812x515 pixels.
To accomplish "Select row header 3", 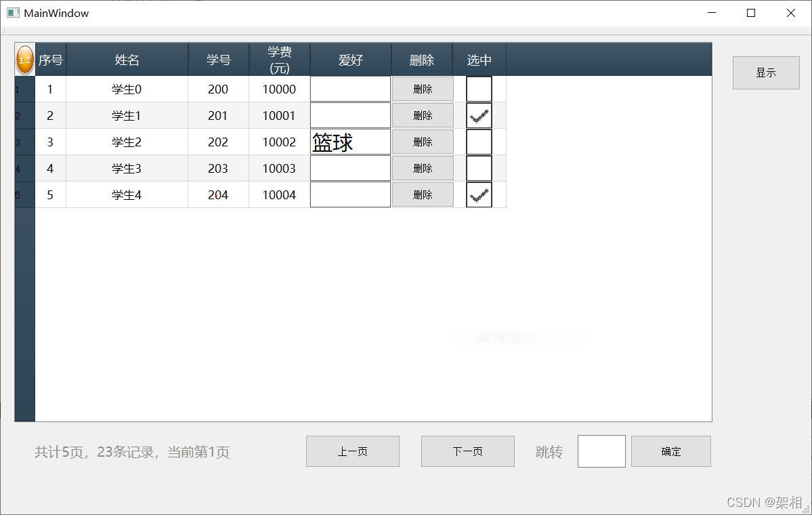I will point(25,142).
